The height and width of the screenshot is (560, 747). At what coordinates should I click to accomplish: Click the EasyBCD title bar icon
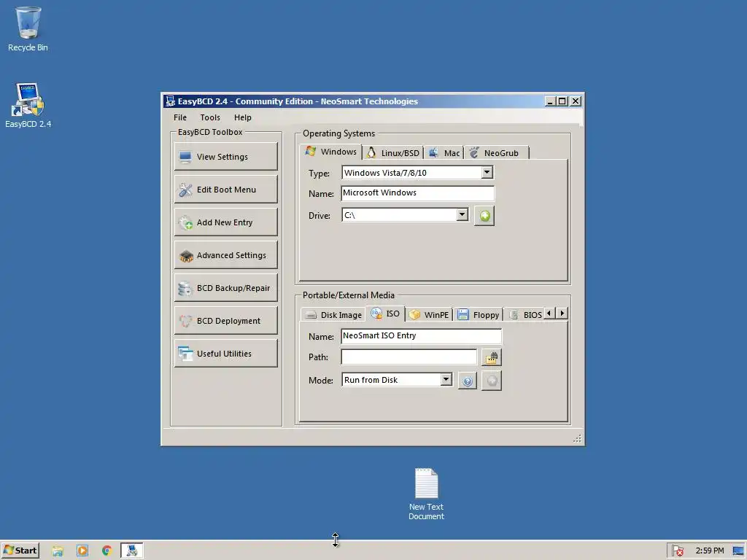(170, 101)
